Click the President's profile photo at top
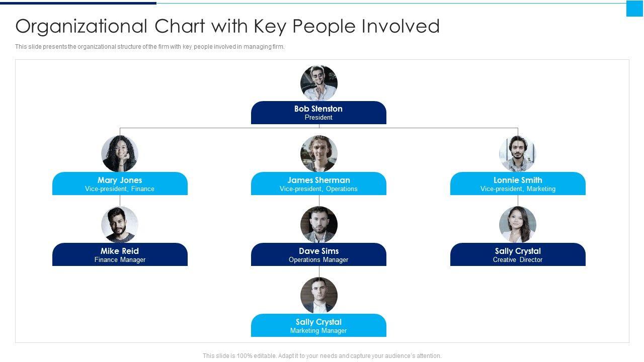The width and height of the screenshot is (644, 362). click(x=319, y=83)
